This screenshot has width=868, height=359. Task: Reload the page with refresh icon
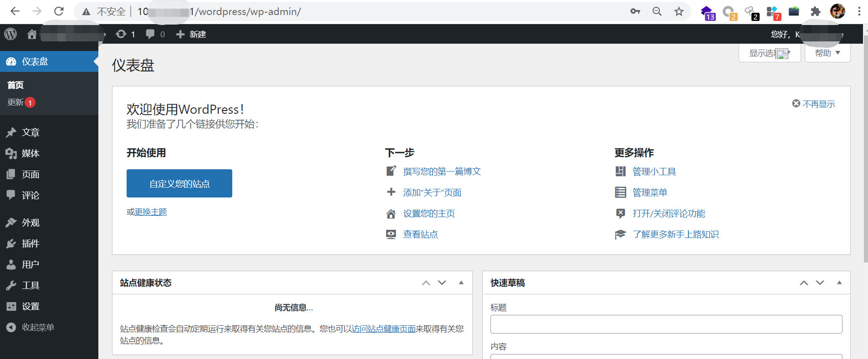coord(59,11)
